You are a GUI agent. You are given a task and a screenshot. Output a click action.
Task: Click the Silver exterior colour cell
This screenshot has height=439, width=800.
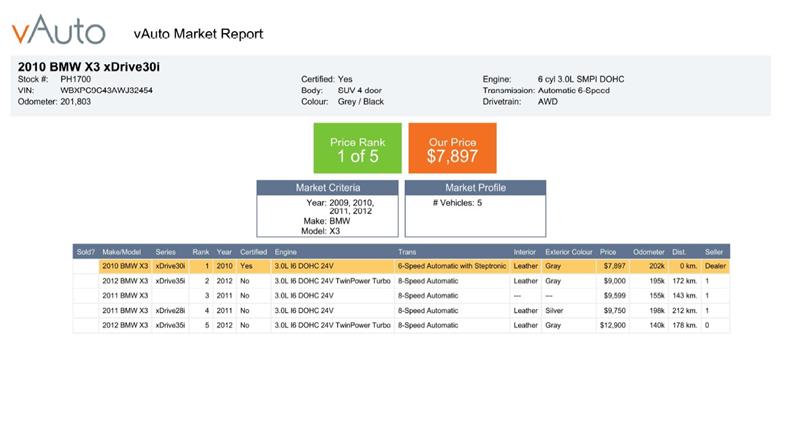point(554,310)
